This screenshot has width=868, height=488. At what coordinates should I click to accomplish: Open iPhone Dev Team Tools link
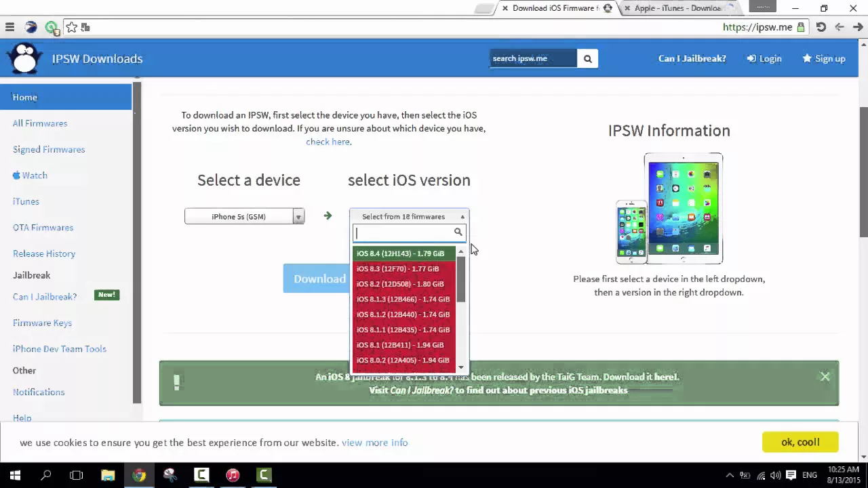tap(60, 348)
